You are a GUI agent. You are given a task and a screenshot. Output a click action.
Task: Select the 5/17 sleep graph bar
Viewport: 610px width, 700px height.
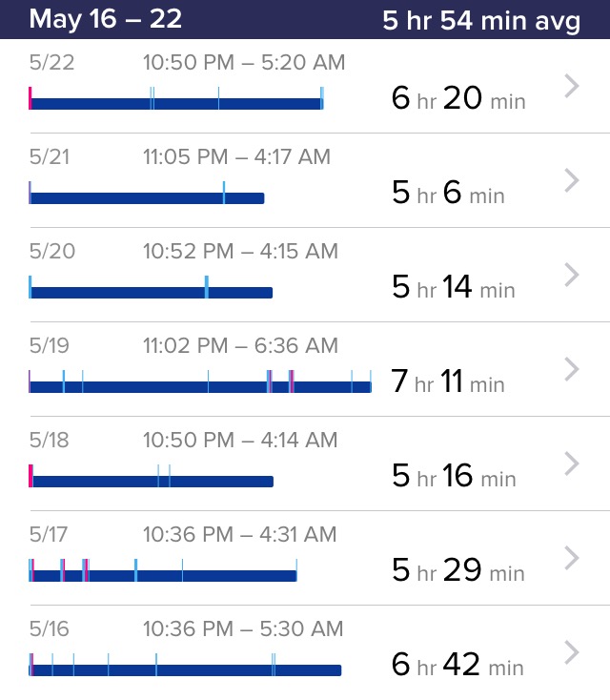pos(163,576)
